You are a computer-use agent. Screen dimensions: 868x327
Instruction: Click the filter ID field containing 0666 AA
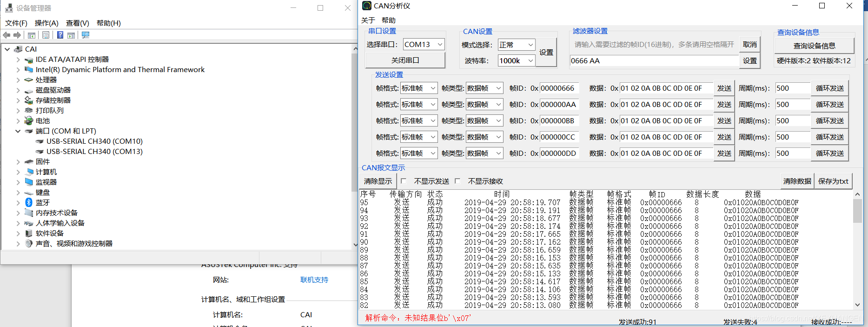654,61
